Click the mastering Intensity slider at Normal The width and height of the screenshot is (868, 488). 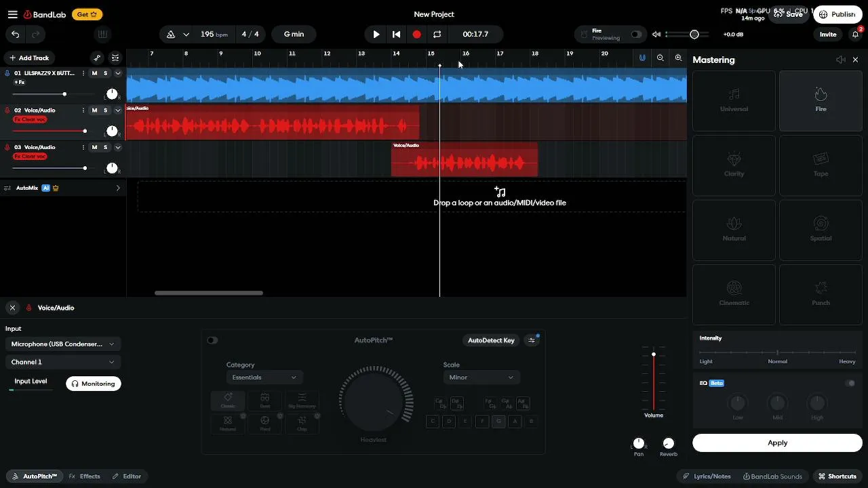pyautogui.click(x=777, y=352)
